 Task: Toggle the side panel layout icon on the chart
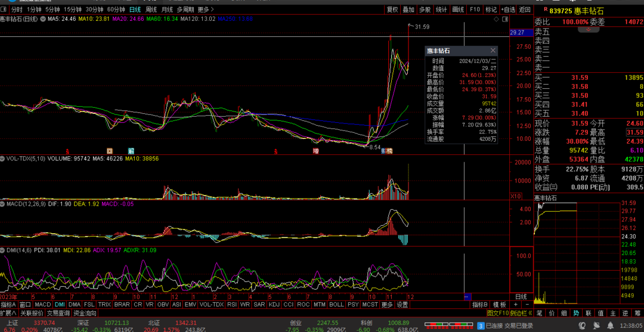[x=505, y=19]
